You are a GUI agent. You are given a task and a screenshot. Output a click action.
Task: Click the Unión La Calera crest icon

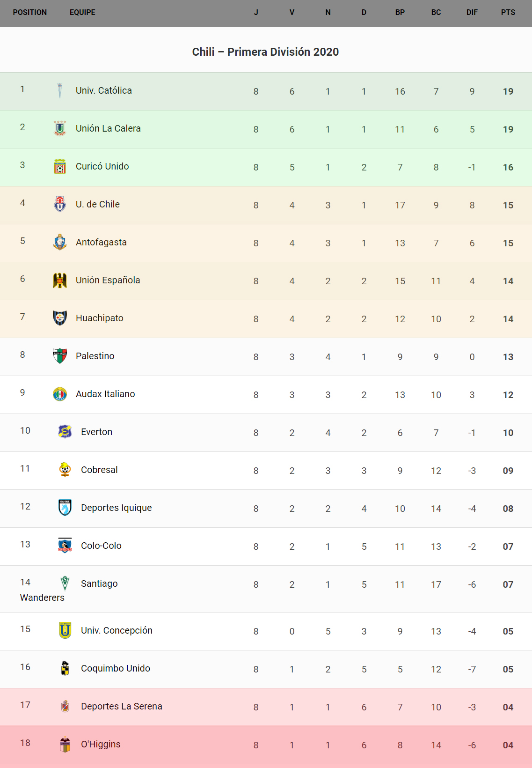click(60, 128)
